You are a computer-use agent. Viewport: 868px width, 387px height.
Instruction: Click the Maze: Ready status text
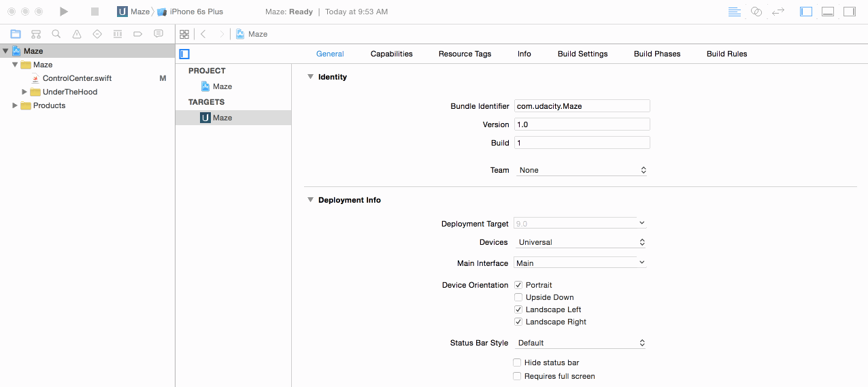[289, 12]
